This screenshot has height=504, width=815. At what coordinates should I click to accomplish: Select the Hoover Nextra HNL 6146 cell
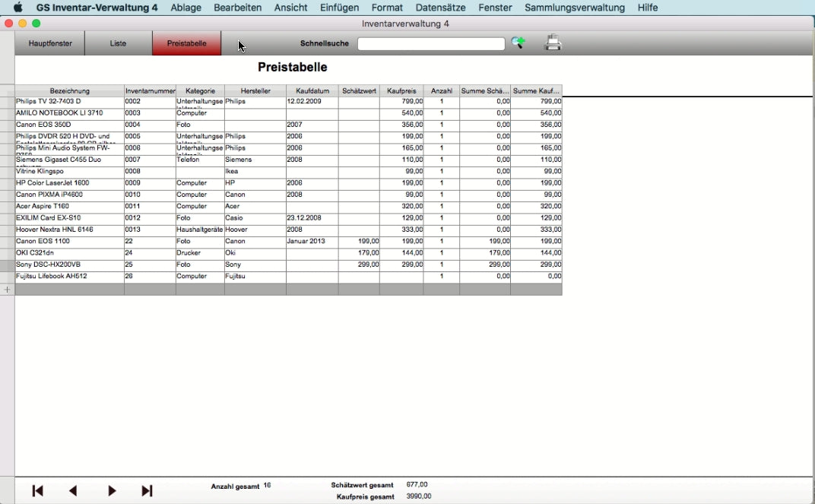pos(70,230)
